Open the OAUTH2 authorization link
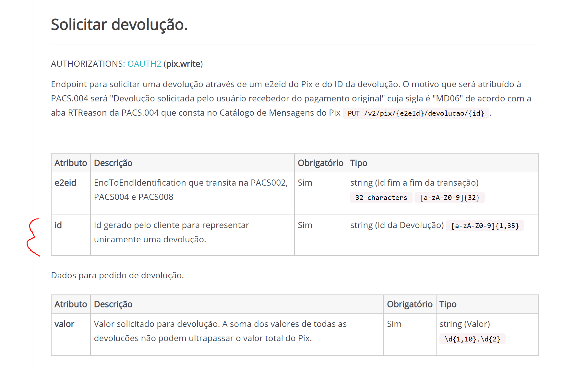This screenshot has width=588, height=369. [144, 64]
